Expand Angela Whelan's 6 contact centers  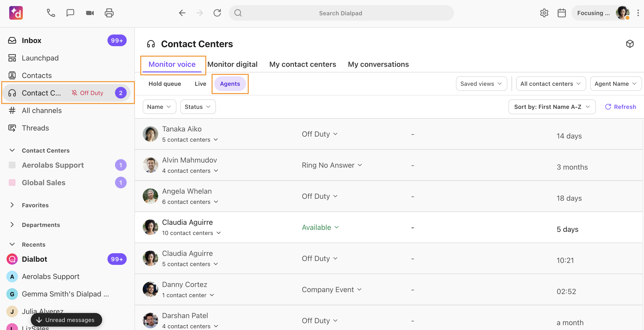pos(190,202)
